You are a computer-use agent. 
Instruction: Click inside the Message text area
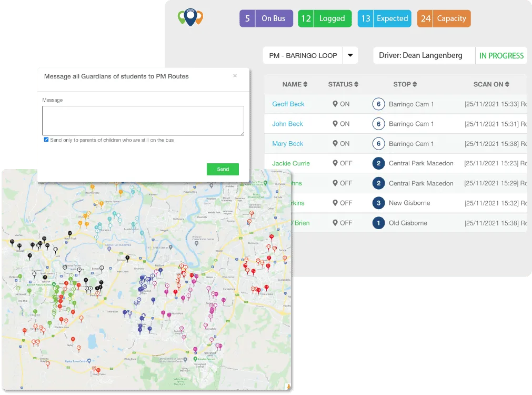[143, 120]
